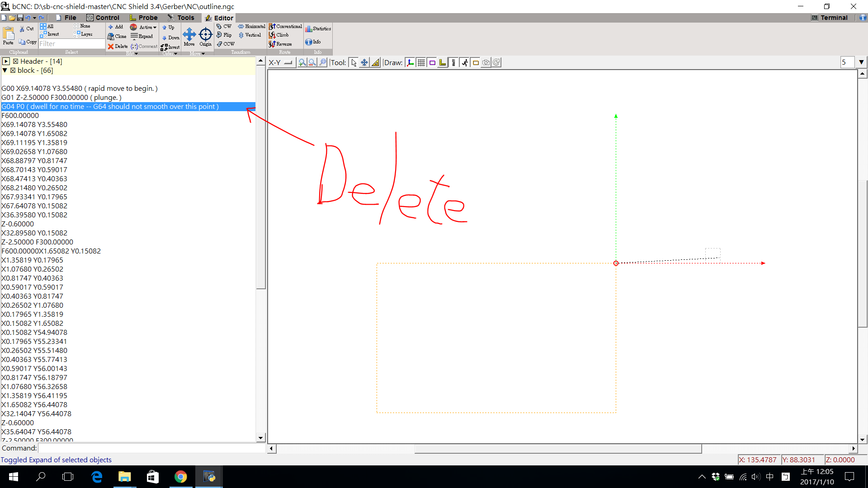Open the File ribbon tab
Screen dimensions: 868x488
tap(66, 18)
